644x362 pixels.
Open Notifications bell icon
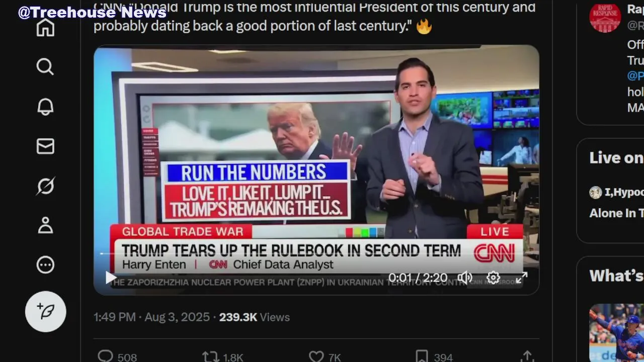tap(45, 106)
